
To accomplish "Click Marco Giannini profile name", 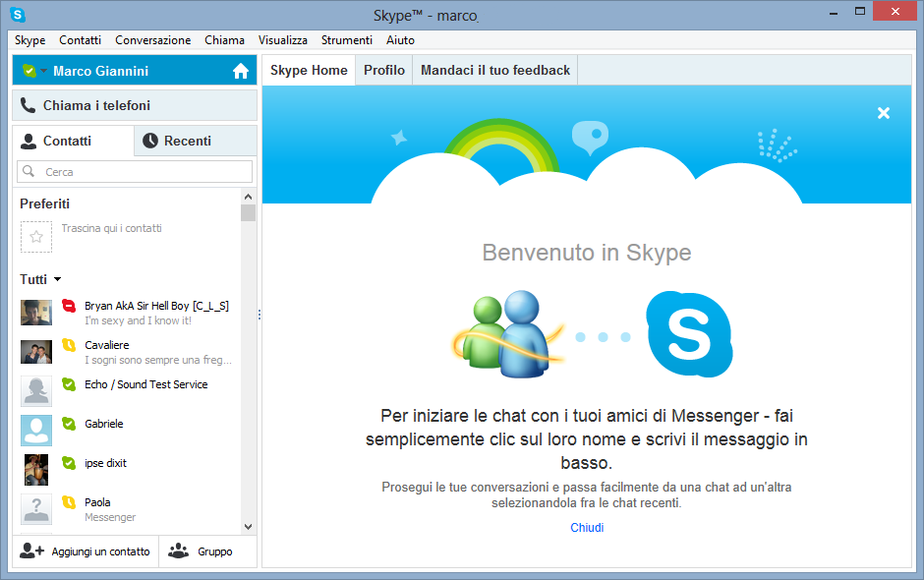I will pyautogui.click(x=101, y=71).
